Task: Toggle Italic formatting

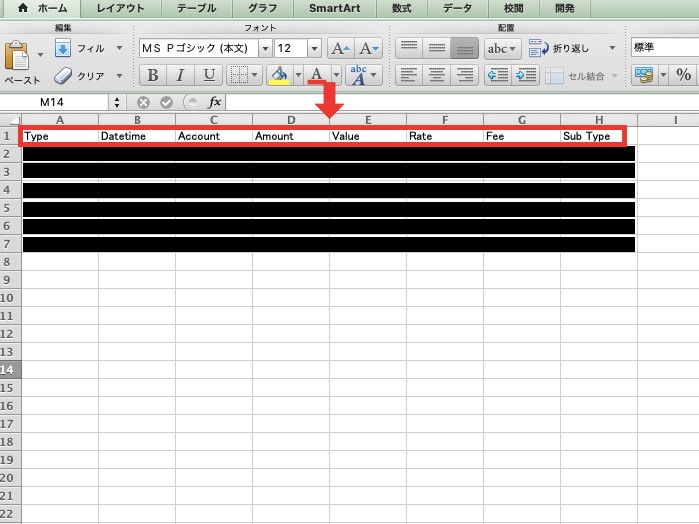Action: [x=180, y=75]
